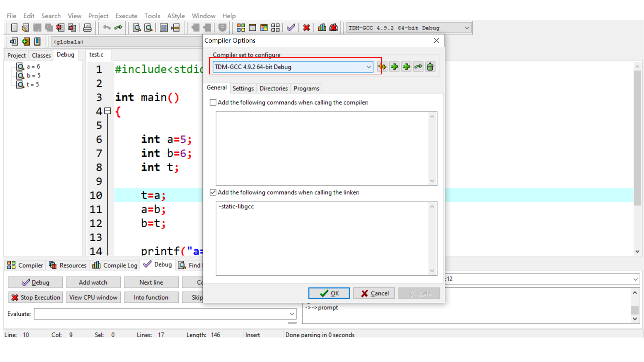Open the compiler set to configure dropdown

pyautogui.click(x=369, y=67)
